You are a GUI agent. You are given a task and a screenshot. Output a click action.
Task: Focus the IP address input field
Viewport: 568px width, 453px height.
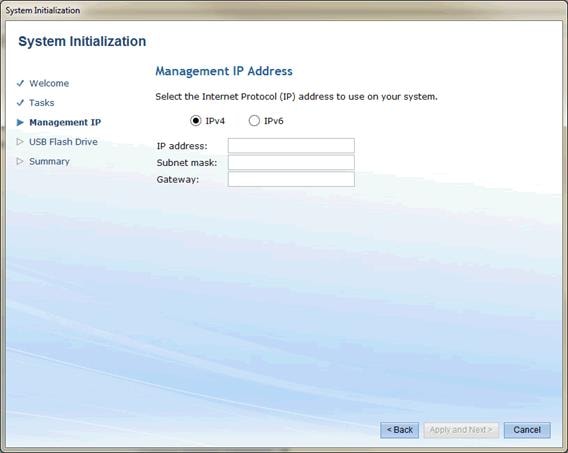[x=291, y=146]
